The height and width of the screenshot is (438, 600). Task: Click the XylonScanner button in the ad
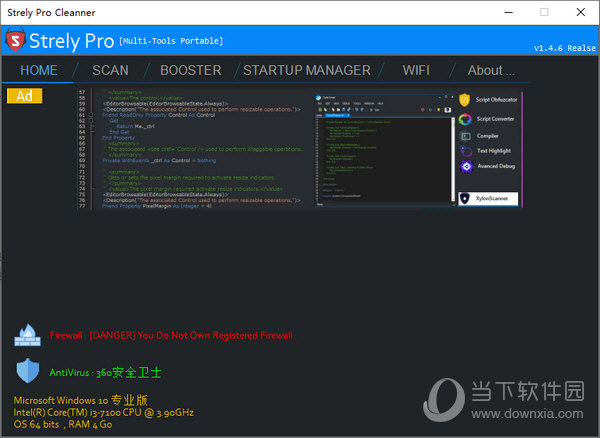[488, 199]
